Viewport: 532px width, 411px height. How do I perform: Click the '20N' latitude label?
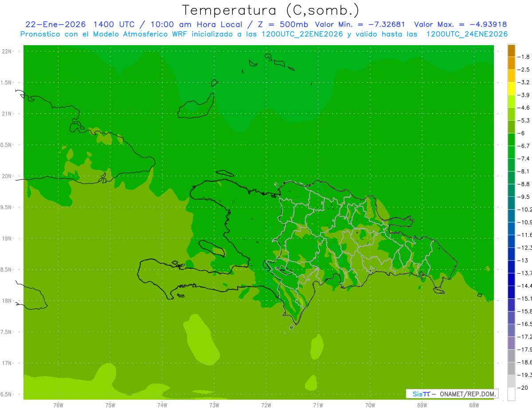7,176
